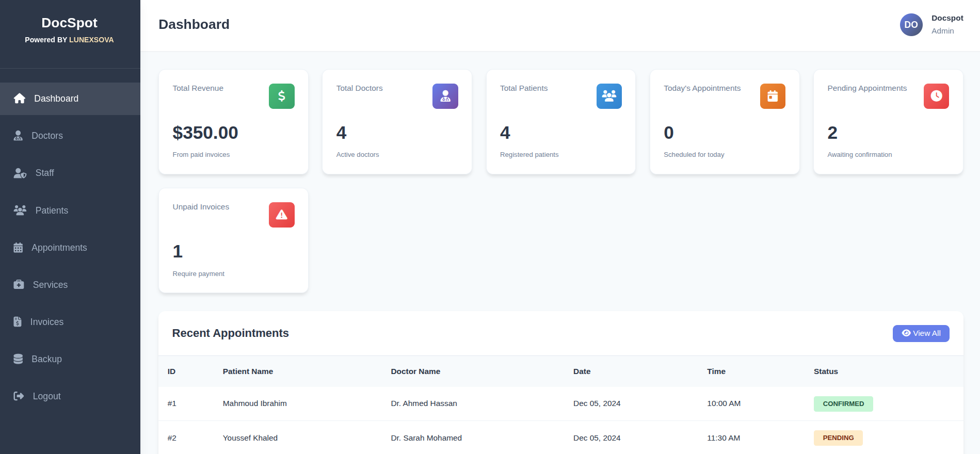Click the DocSpot logo title

[69, 23]
